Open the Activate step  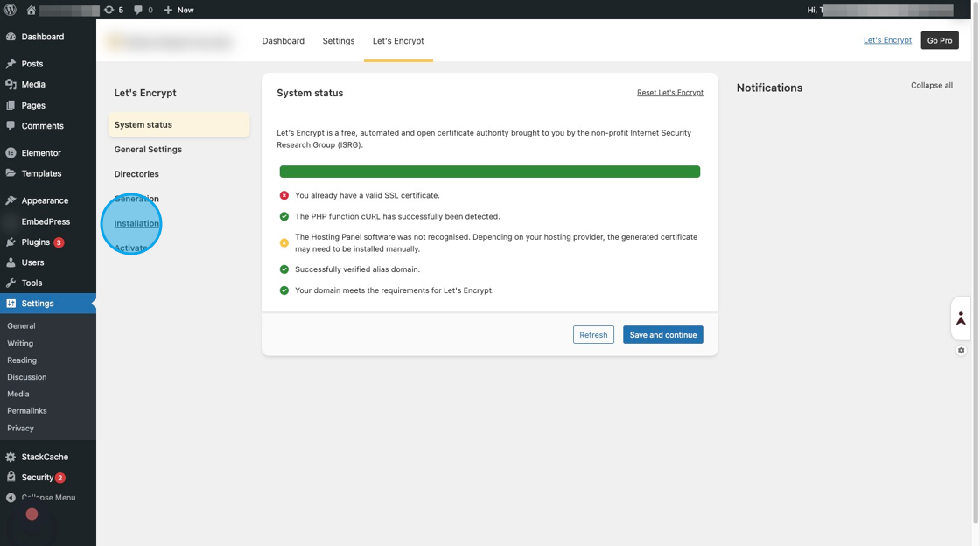pyautogui.click(x=130, y=248)
